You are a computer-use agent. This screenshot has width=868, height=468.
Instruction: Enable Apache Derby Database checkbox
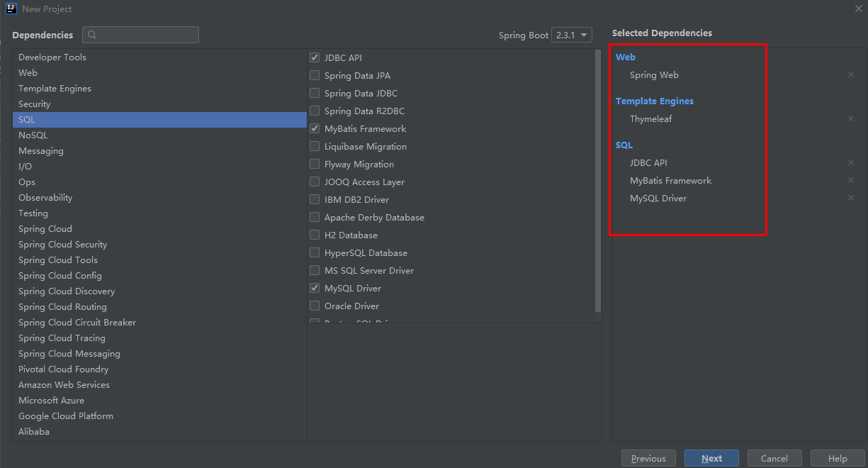315,217
